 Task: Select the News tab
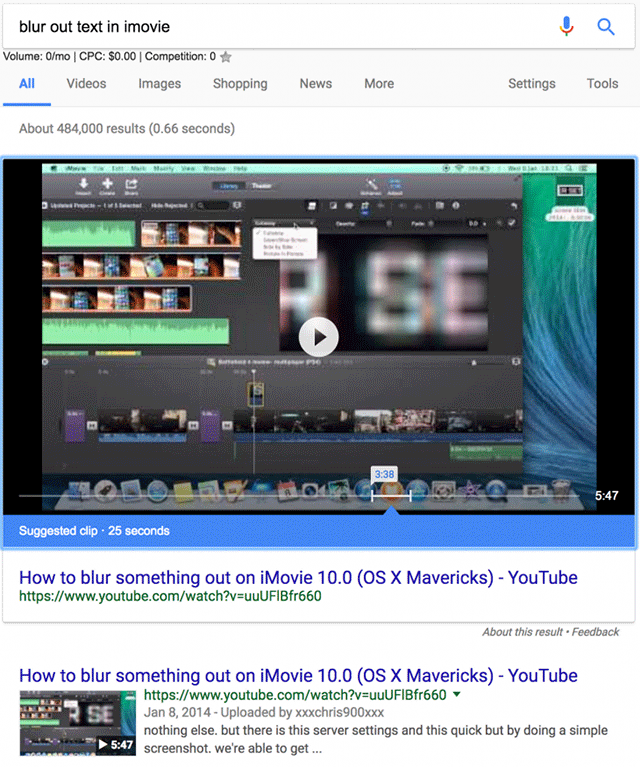click(x=315, y=84)
